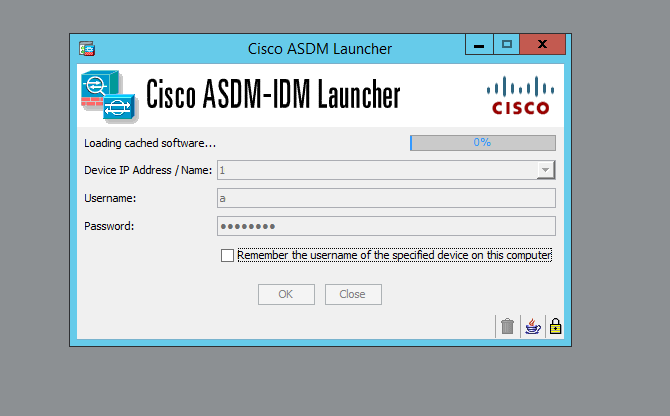Click the yellow padlock certificate icon
Viewport: 670px width, 416px height.
click(x=555, y=327)
